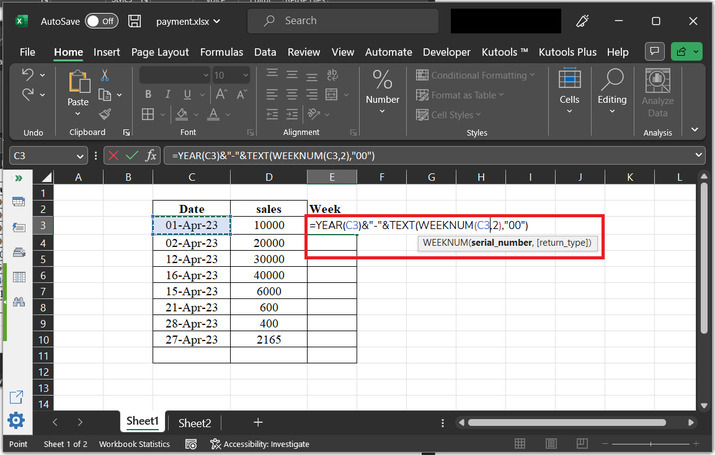715x455 pixels.
Task: Click the Analyze Data icon
Action: tap(657, 82)
